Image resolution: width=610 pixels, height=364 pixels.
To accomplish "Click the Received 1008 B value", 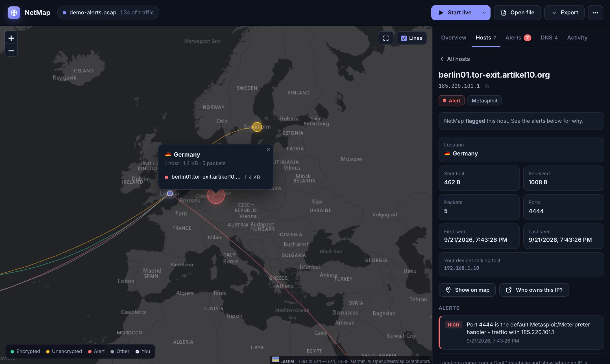I will pyautogui.click(x=538, y=182).
